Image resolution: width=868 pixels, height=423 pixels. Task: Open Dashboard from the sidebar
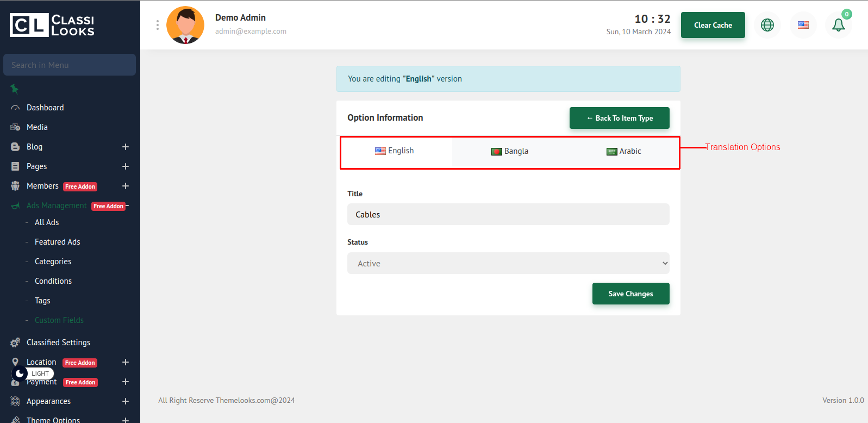click(x=45, y=108)
